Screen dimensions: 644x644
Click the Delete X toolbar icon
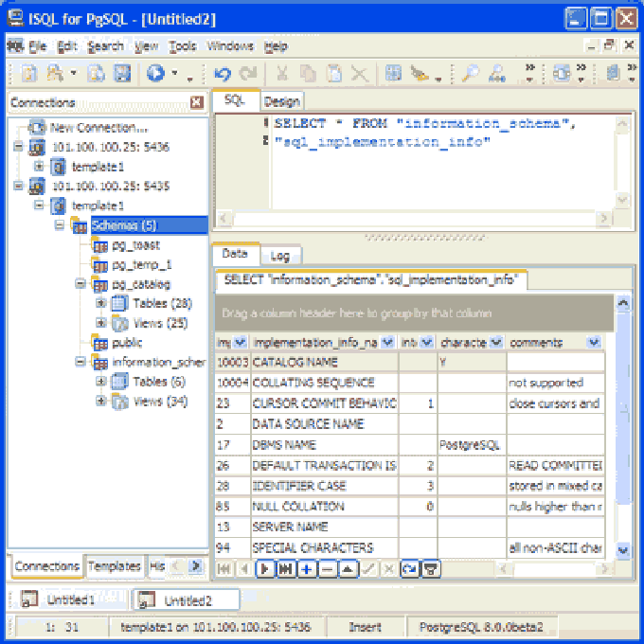[x=360, y=74]
